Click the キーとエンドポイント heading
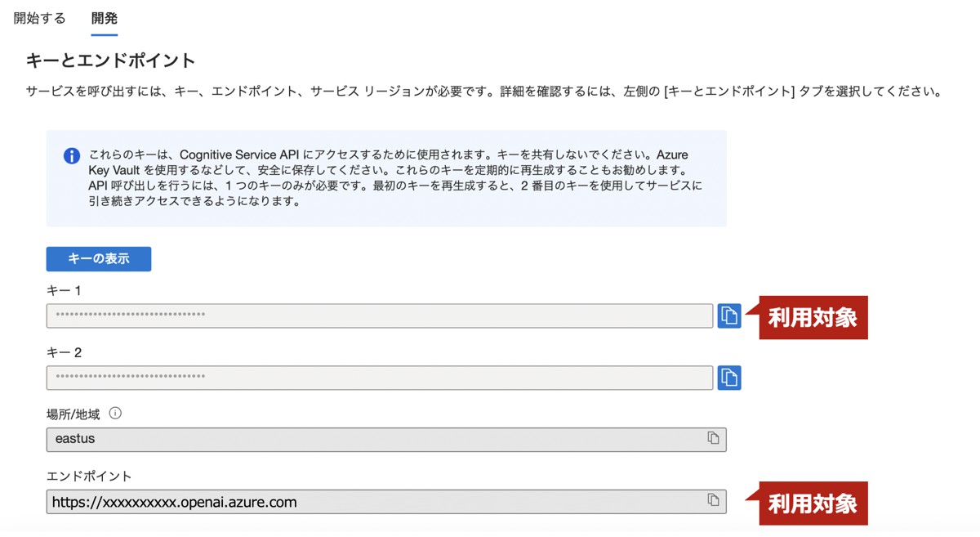Image resolution: width=980 pixels, height=537 pixels. pos(111,60)
